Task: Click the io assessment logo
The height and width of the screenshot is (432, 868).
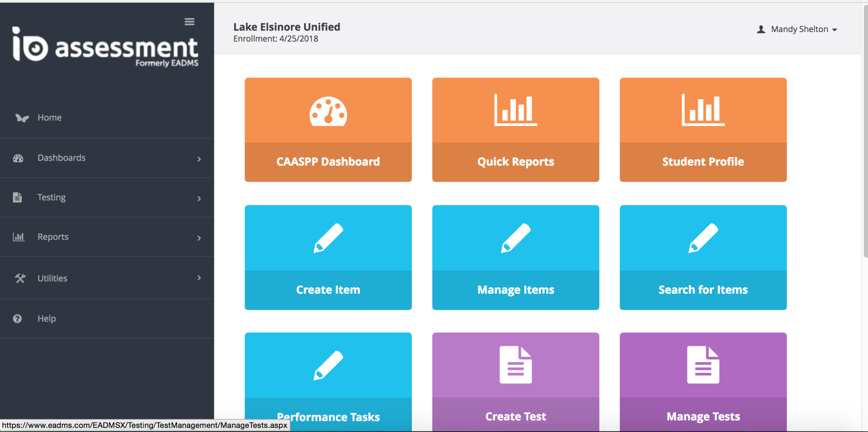Action: pos(105,47)
